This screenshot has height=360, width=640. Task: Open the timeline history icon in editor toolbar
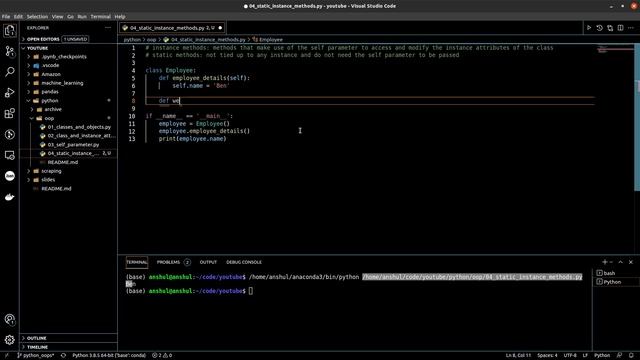tap(599, 28)
